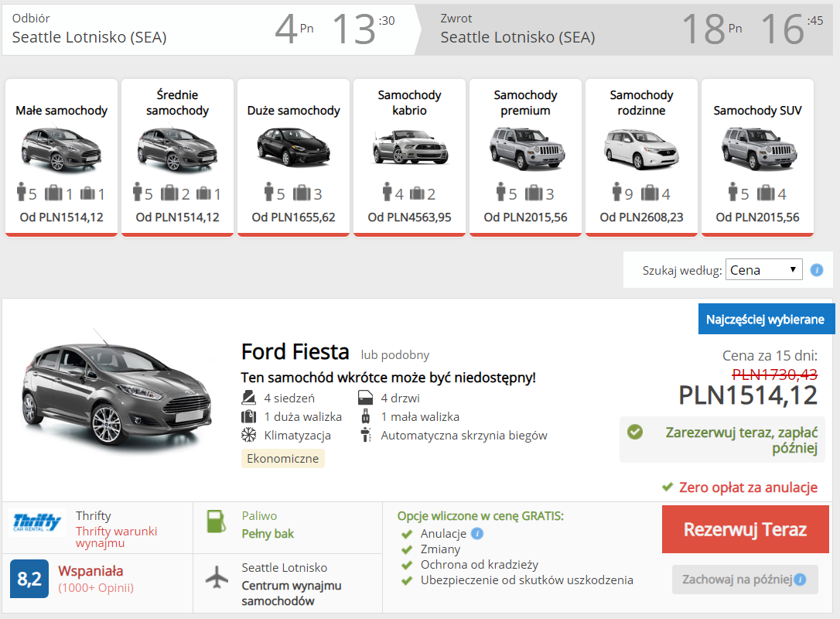Viewport: 840px width, 619px height.
Task: Click the return location Seattle Lotnisko (SEA)
Action: [x=517, y=37]
